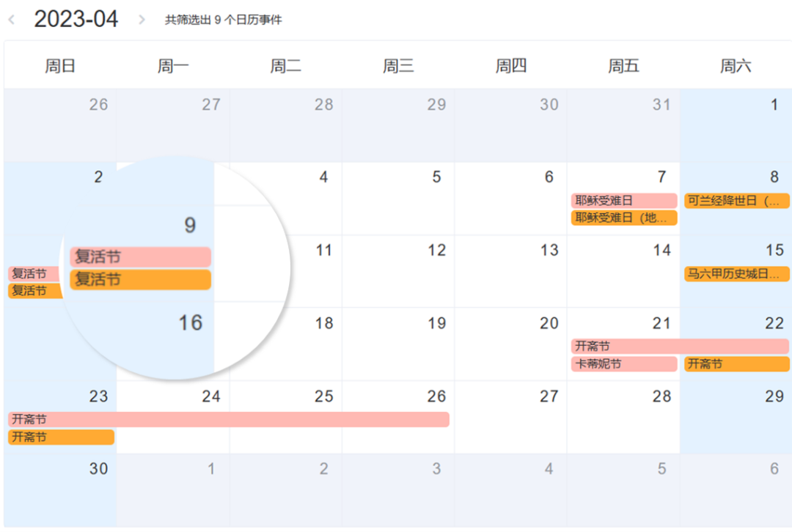This screenshot has height=532, width=792.
Task: Select the day cell numbered 25
Action: [x=285, y=418]
